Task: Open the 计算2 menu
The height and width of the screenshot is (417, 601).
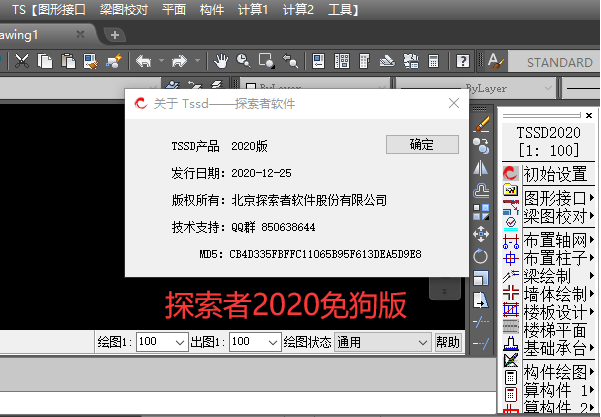Action: [x=298, y=10]
